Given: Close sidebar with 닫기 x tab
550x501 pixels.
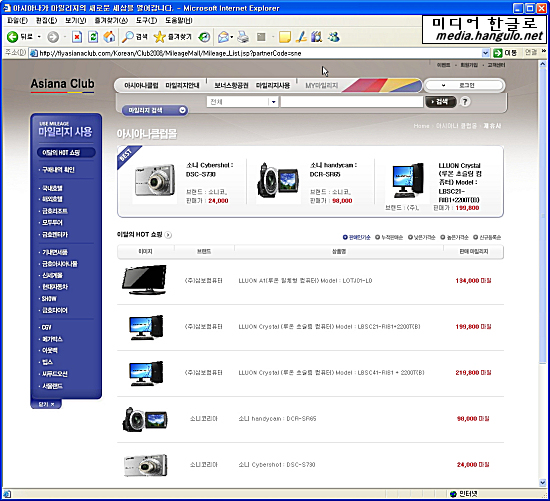Looking at the screenshot, I should (46, 405).
